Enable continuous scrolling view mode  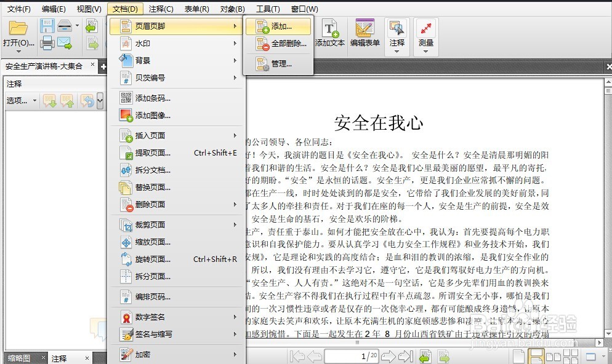tap(536, 355)
